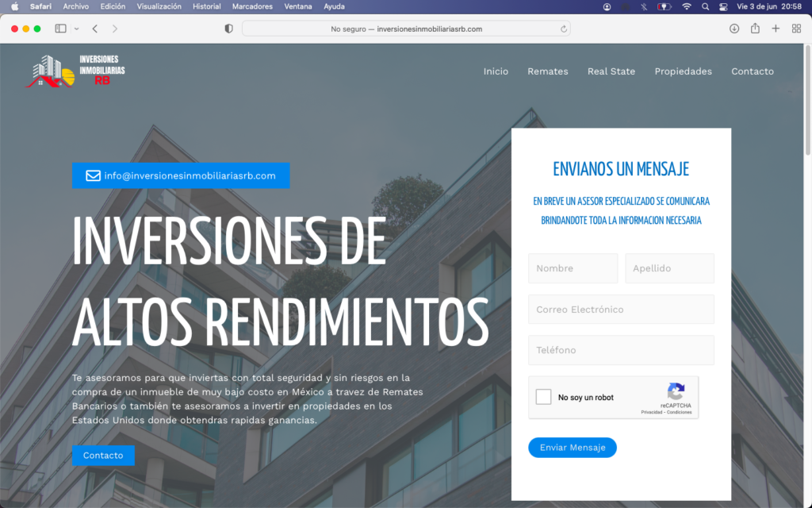
Task: Open the Historial menu
Action: 207,6
